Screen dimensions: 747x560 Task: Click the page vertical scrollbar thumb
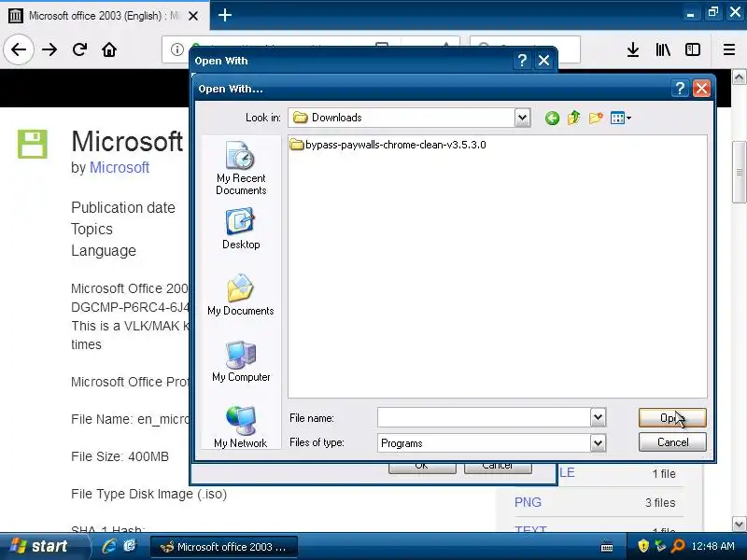(739, 173)
